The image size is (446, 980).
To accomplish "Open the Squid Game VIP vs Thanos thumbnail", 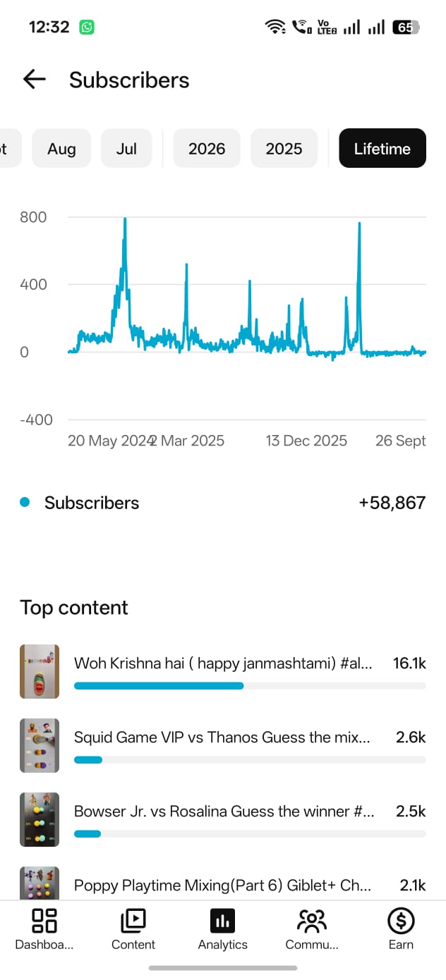I will tap(40, 745).
